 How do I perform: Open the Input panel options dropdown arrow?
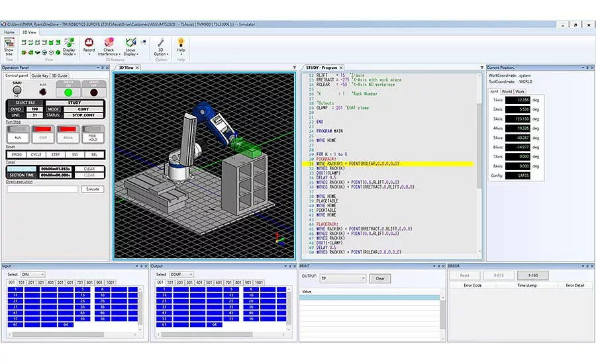tap(137, 266)
